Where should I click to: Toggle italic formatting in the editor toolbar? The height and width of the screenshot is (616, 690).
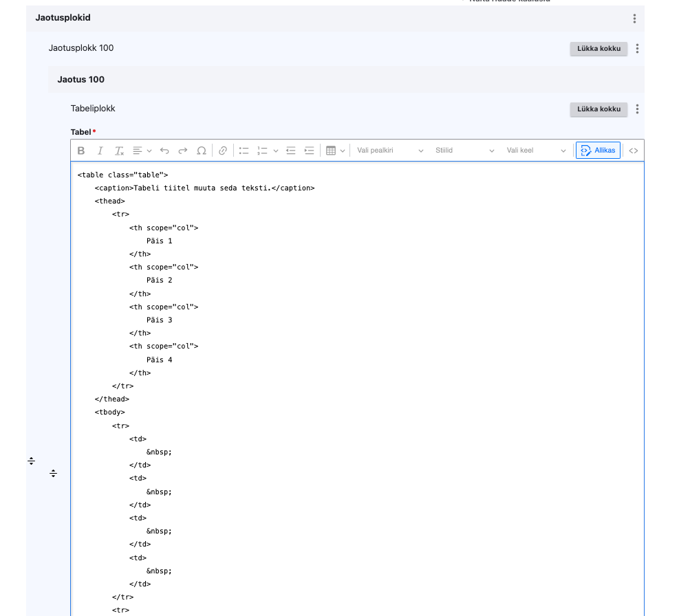coord(100,151)
